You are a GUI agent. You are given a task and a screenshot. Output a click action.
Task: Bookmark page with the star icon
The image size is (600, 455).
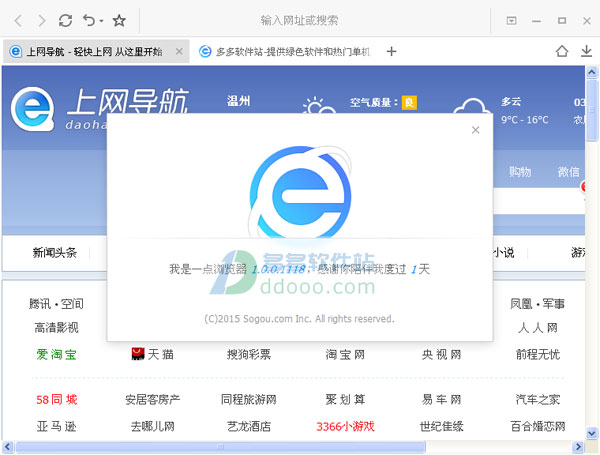[x=119, y=20]
